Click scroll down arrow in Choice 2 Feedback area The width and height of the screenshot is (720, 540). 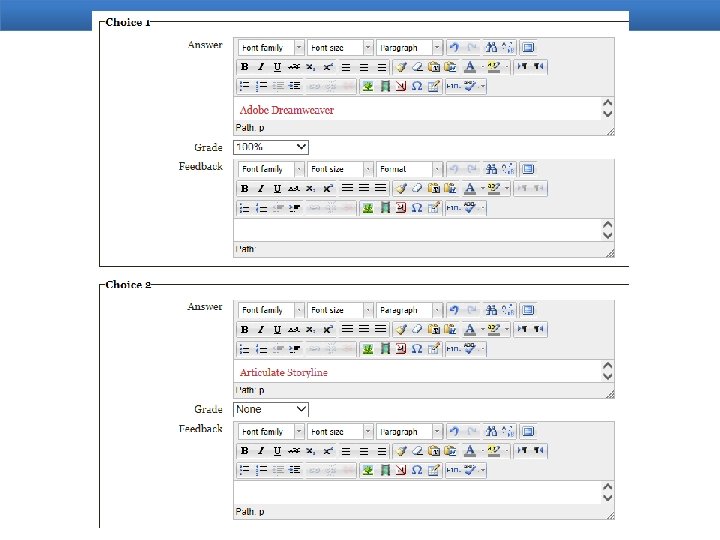coord(608,498)
